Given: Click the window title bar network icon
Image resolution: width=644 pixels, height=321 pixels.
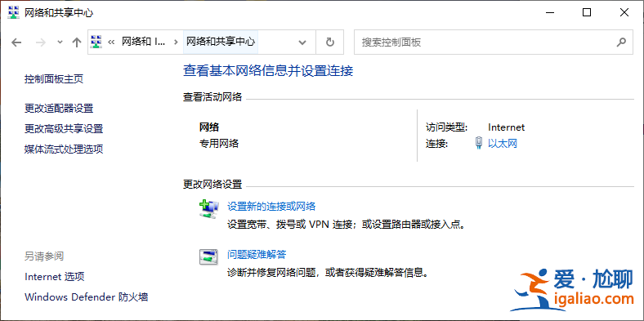Looking at the screenshot, I should pos(14,13).
